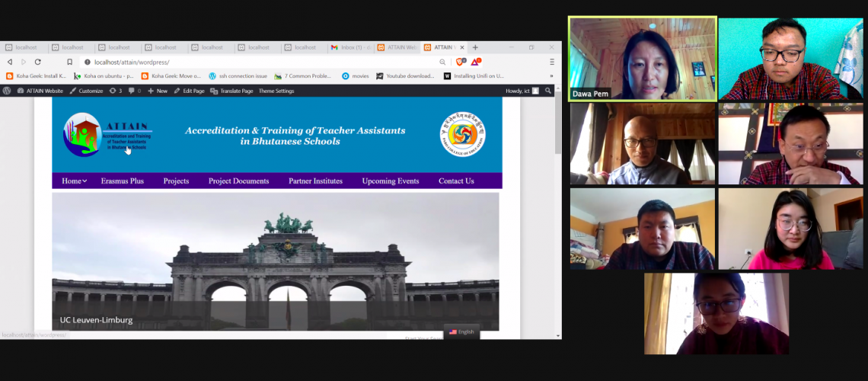Show hidden bookmarks with the » chevron
This screenshot has height=381, width=868.
tap(550, 76)
